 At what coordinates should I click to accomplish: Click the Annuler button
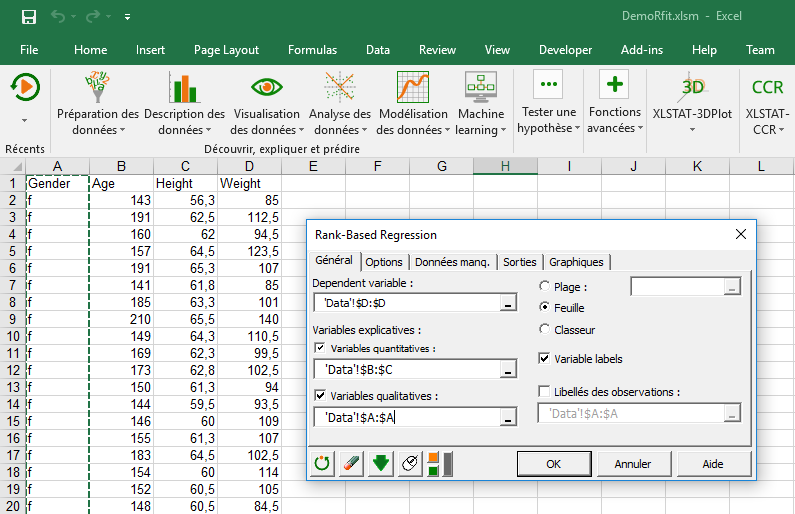(632, 464)
